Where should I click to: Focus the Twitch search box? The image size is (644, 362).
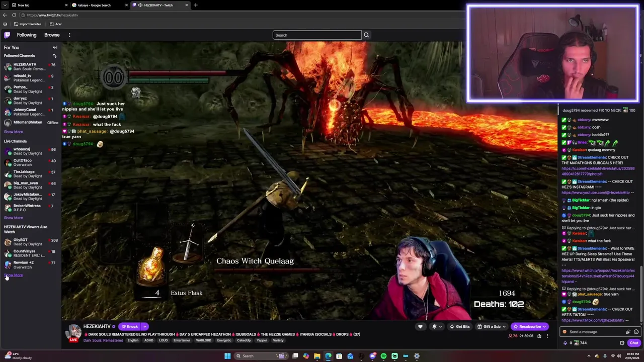pyautogui.click(x=317, y=35)
